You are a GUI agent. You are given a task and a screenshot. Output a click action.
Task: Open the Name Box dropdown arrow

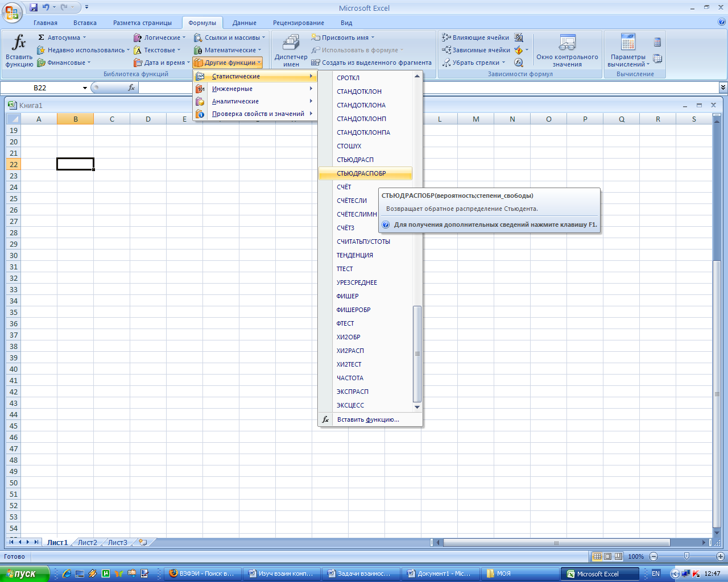85,88
